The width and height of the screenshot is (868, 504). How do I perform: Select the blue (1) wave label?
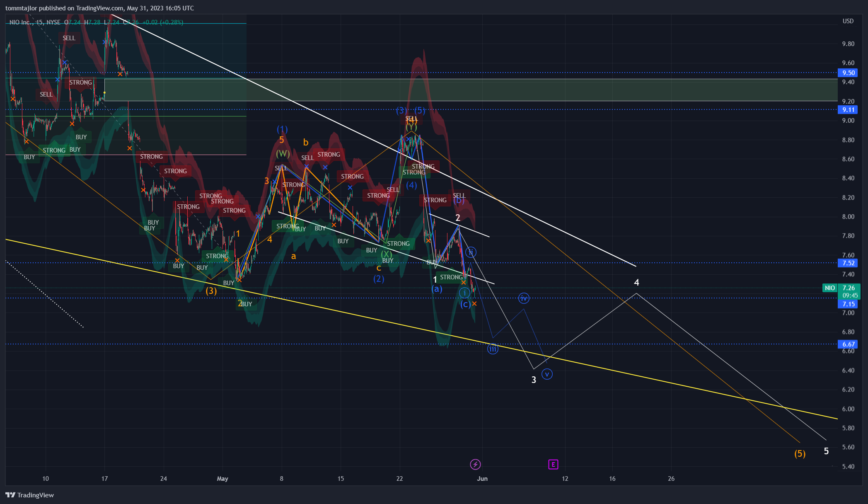tap(282, 129)
